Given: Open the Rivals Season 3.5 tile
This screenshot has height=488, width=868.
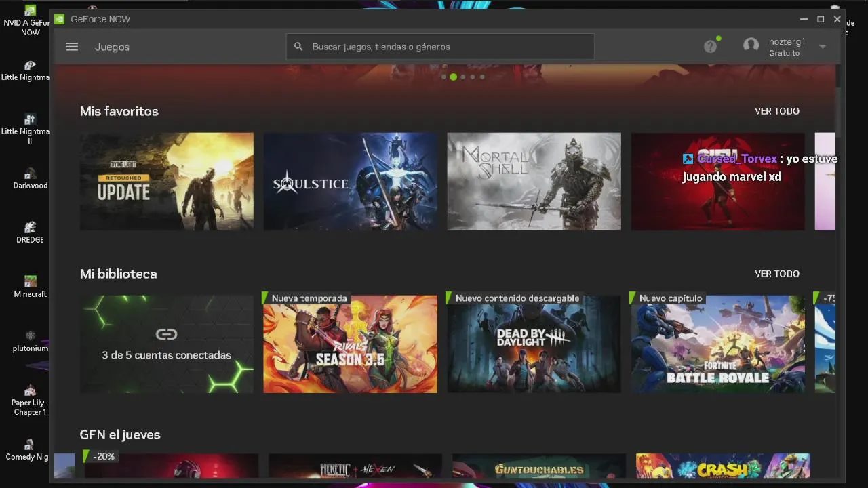Looking at the screenshot, I should [x=351, y=344].
